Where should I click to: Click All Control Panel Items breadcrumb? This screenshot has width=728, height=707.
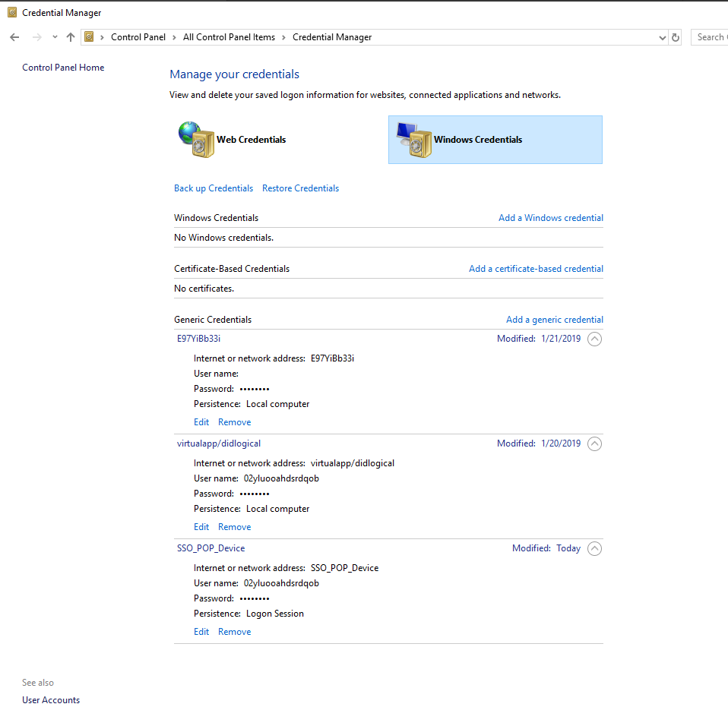pyautogui.click(x=229, y=37)
